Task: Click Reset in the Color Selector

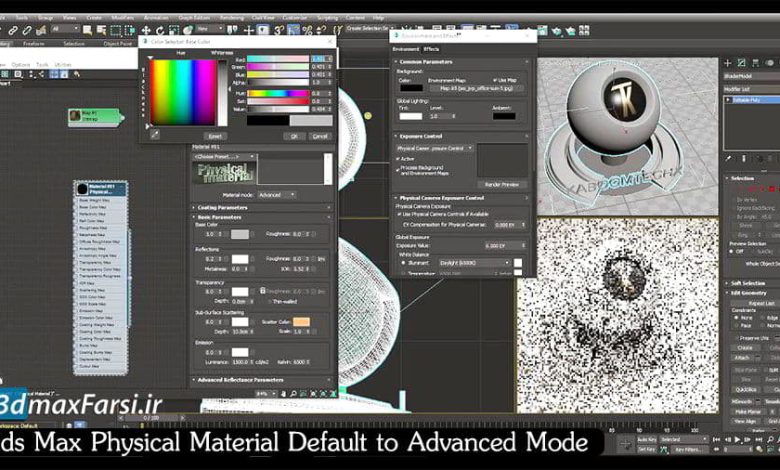Action: click(215, 136)
